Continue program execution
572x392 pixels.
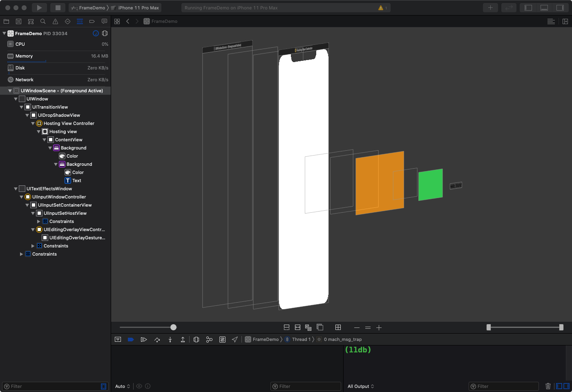tap(144, 339)
